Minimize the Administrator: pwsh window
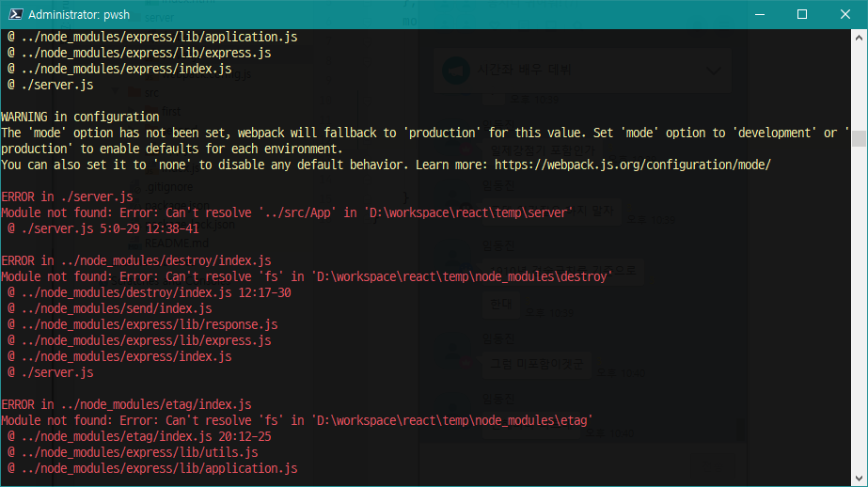 [x=760, y=14]
